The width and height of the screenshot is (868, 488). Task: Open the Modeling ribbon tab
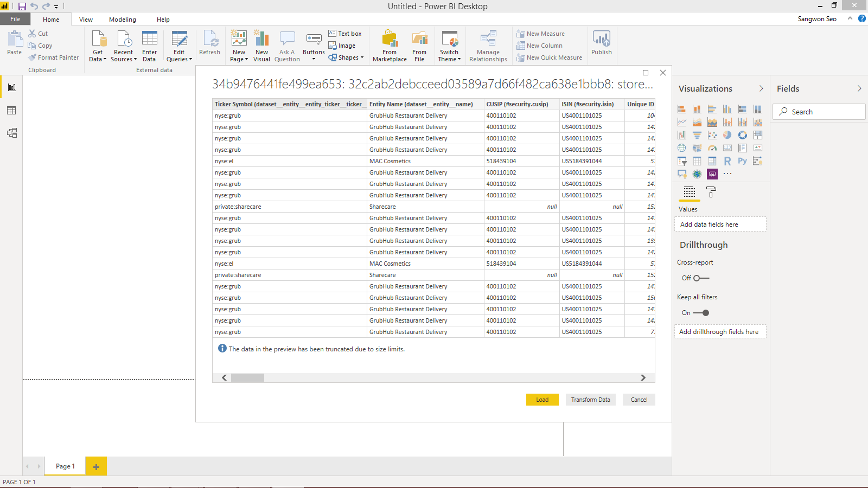123,20
